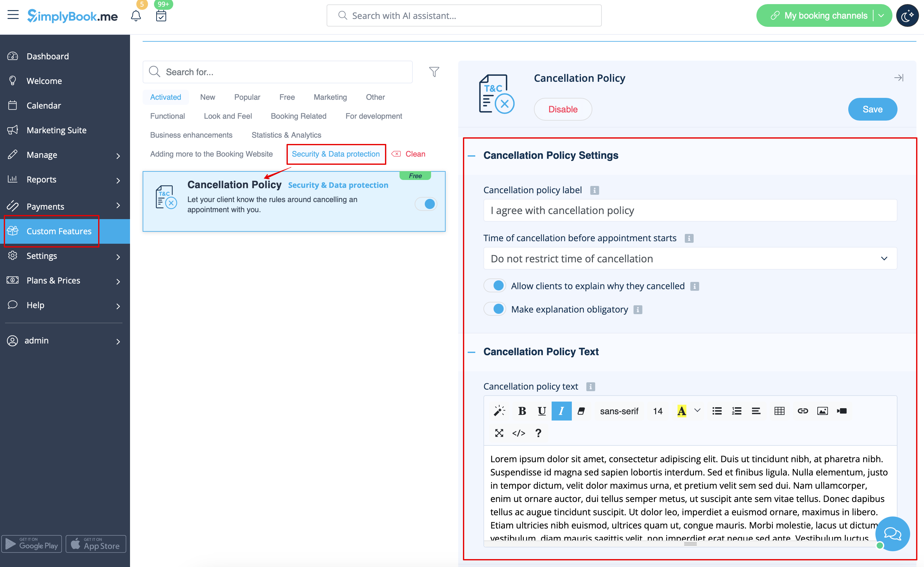Click the Disable button
924x567 pixels.
563,109
